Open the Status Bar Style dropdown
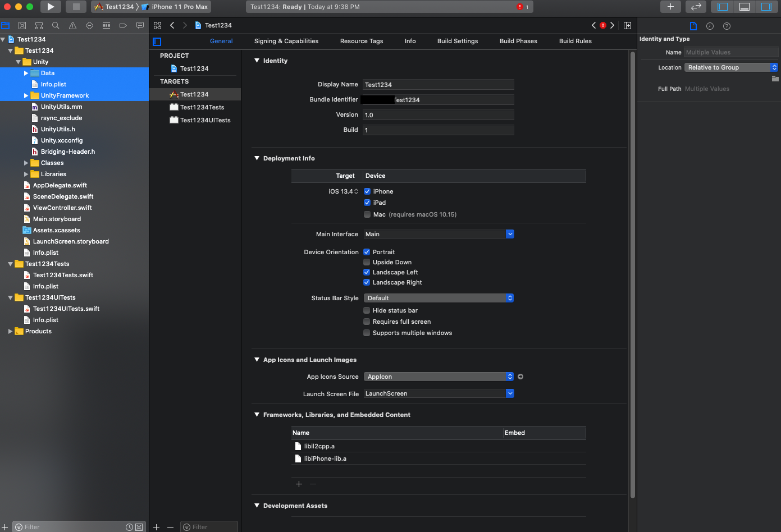 [439, 298]
